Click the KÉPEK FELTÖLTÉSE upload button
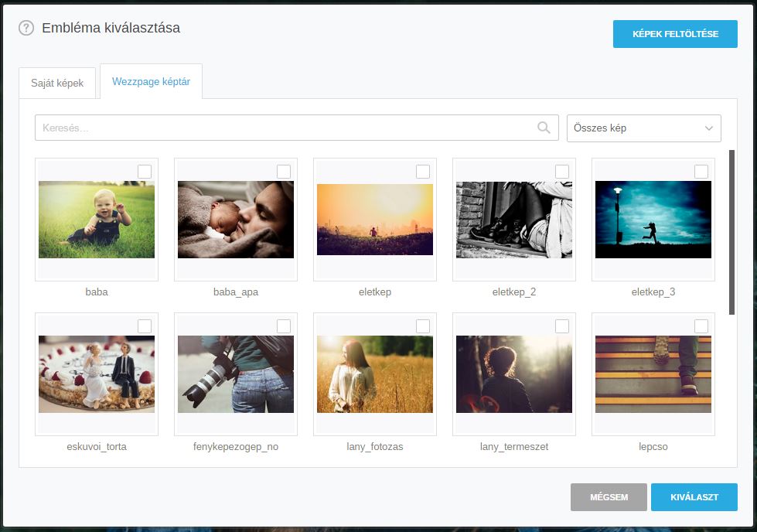 pos(675,34)
